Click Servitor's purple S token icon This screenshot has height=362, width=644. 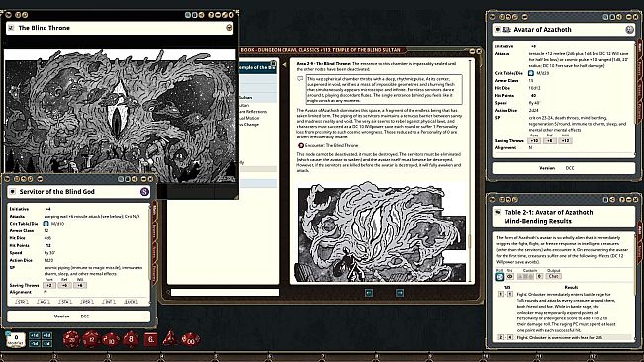[144, 192]
